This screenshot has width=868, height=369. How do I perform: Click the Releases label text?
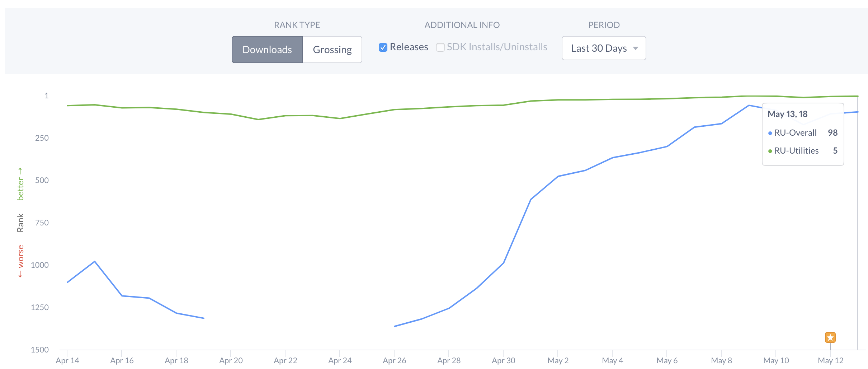point(409,47)
